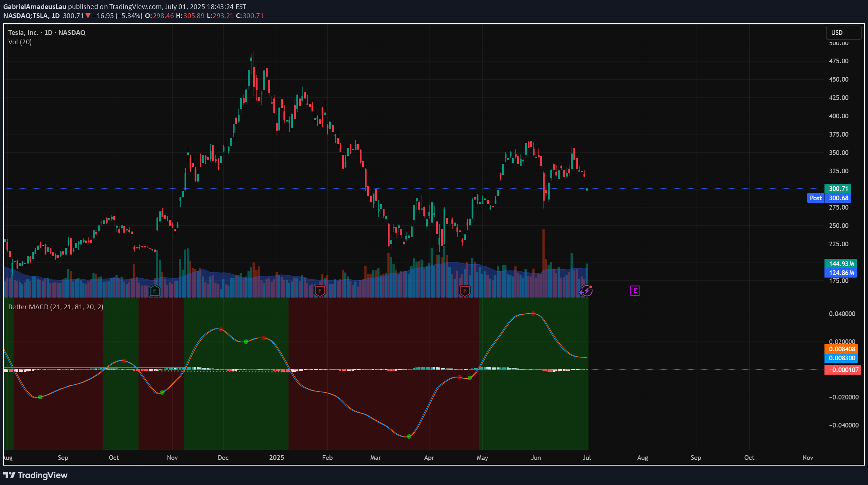Click the Vol (20) indicator legend
This screenshot has height=485, width=868.
tap(20, 42)
